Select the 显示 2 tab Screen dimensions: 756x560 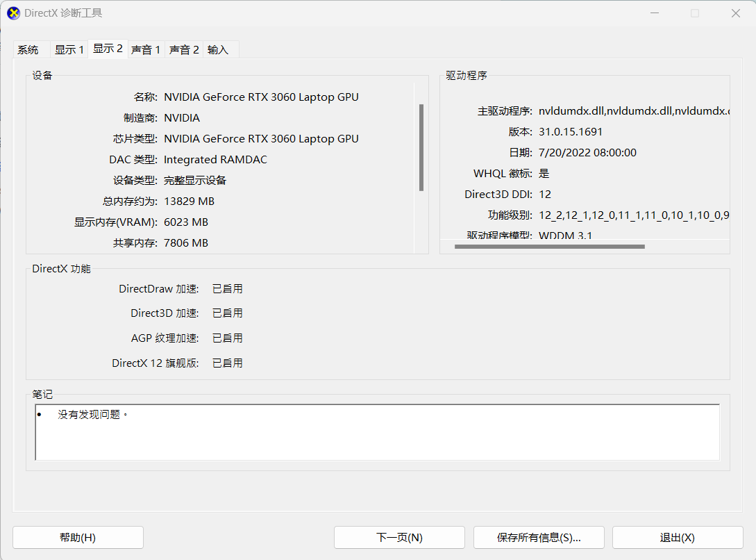pyautogui.click(x=108, y=49)
